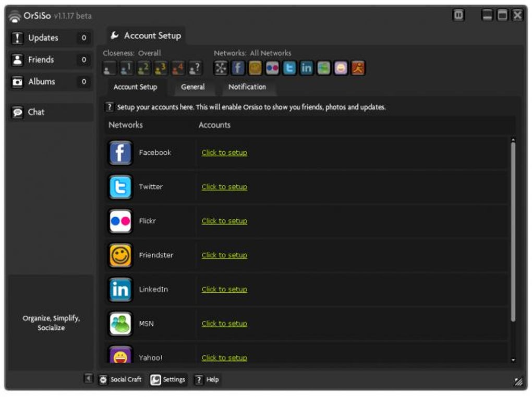This screenshot has width=532, height=397.
Task: Open the Updates section in sidebar
Action: click(x=50, y=38)
